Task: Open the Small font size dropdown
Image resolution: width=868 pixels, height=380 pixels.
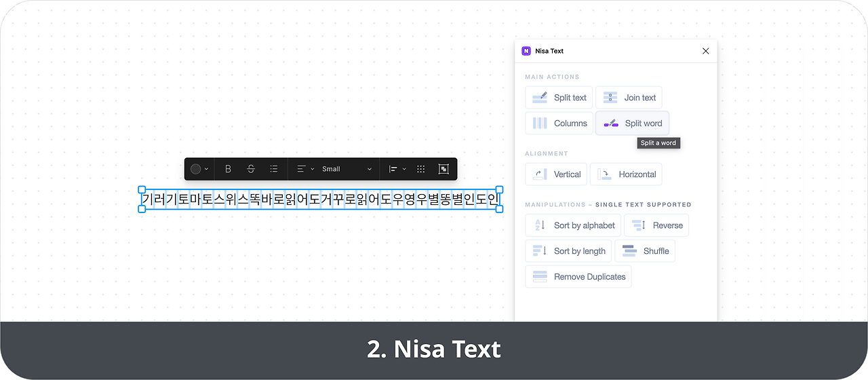Action: (x=347, y=169)
